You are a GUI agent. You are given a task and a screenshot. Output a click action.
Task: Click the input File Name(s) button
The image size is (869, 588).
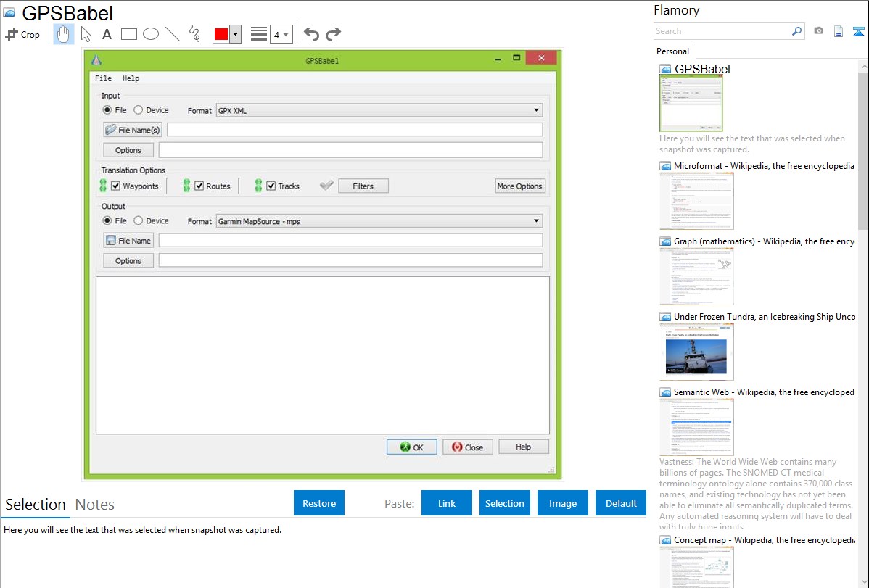pyautogui.click(x=133, y=130)
